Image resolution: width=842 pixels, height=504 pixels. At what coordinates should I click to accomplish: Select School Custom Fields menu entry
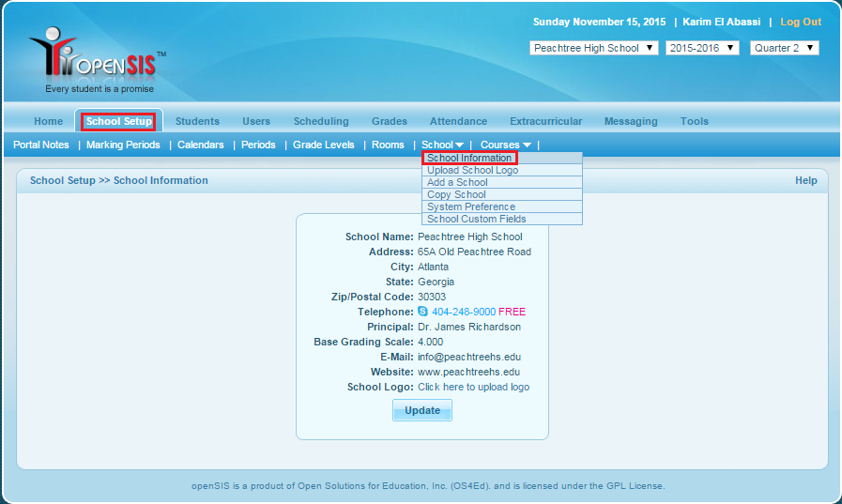[476, 220]
